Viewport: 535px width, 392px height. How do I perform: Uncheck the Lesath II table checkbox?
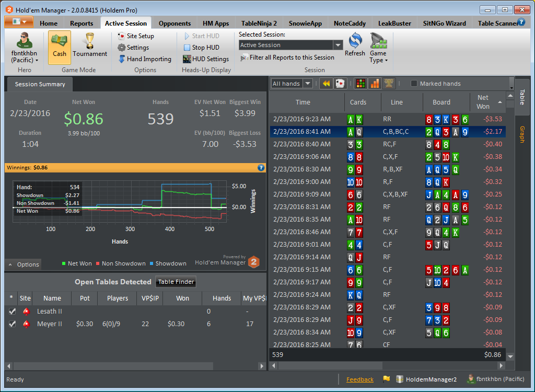point(12,312)
